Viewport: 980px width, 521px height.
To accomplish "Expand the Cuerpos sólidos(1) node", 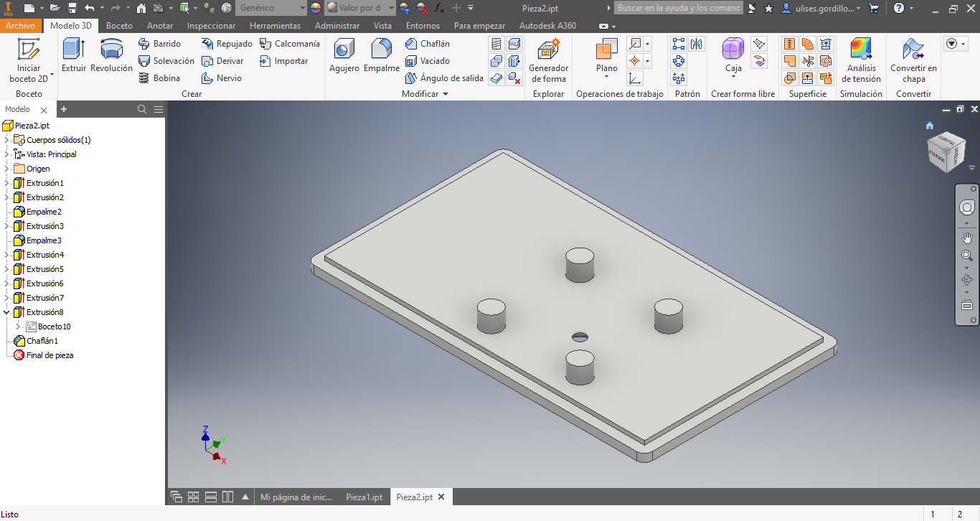I will tap(7, 140).
